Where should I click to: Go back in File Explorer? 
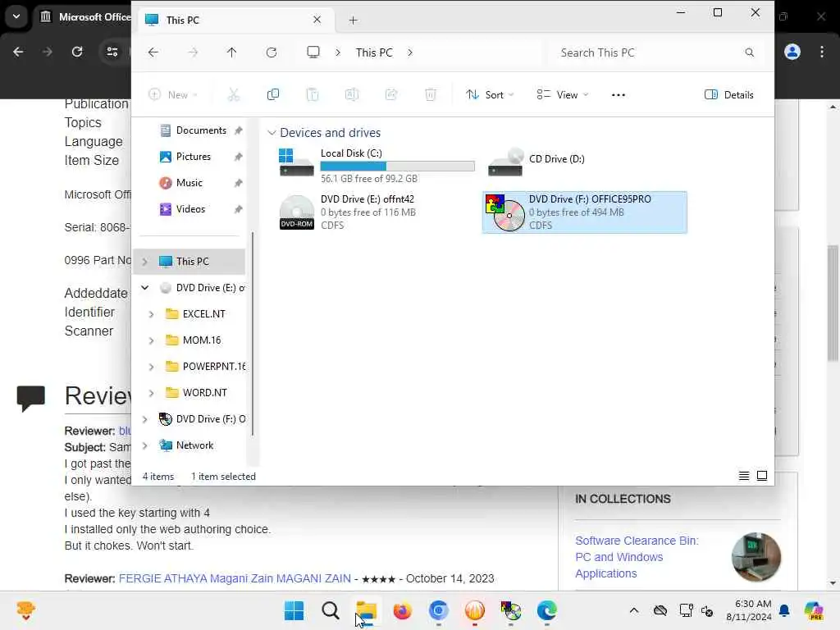pos(153,52)
